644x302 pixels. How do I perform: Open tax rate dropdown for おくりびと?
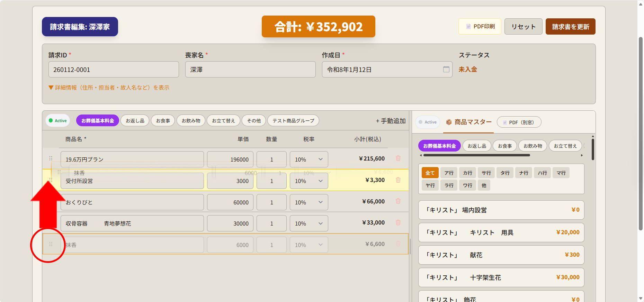pyautogui.click(x=308, y=202)
